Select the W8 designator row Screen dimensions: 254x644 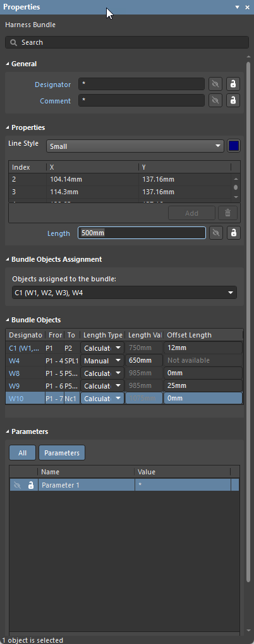coord(25,373)
